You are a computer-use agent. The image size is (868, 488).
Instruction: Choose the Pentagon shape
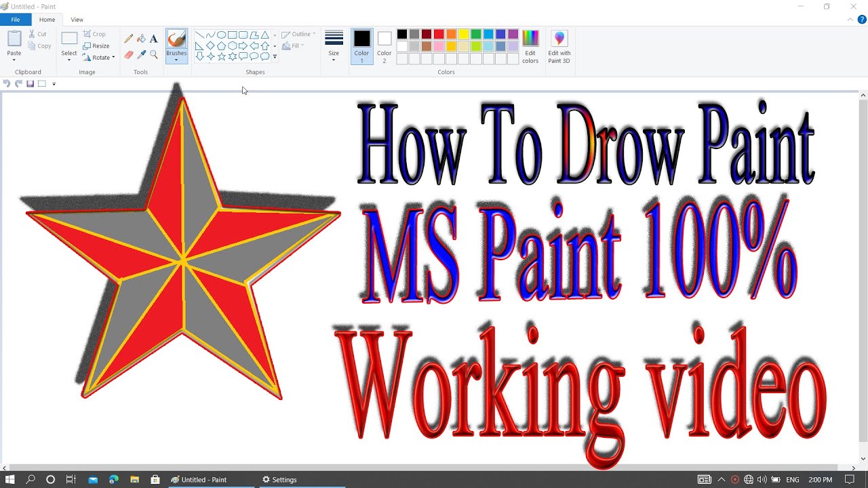(x=221, y=46)
